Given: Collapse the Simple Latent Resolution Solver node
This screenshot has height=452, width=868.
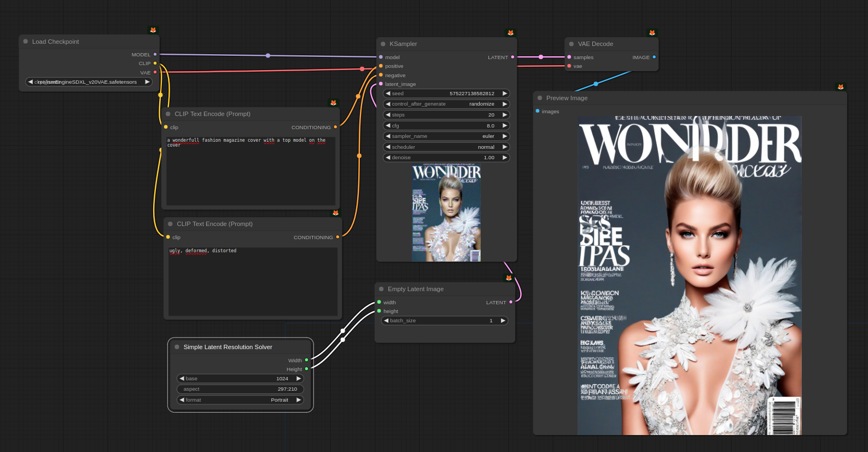Looking at the screenshot, I should click(x=177, y=347).
